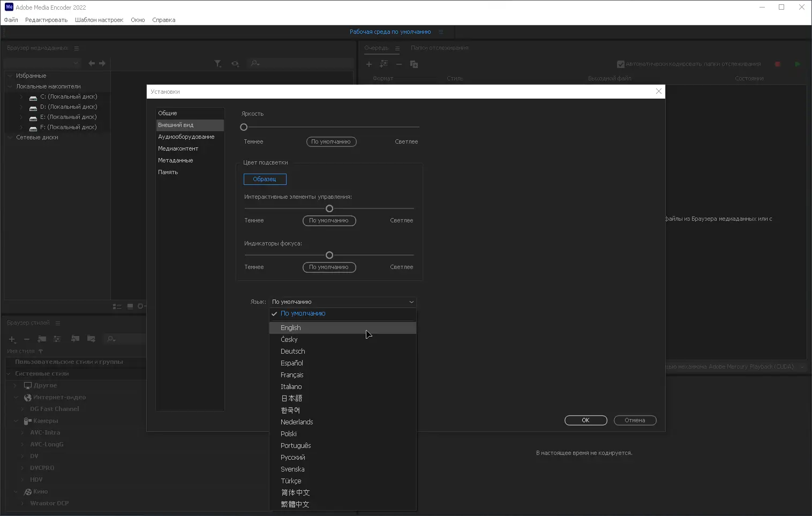812x516 pixels.
Task: Switch Media Browser to list view icon
Action: 117,306
